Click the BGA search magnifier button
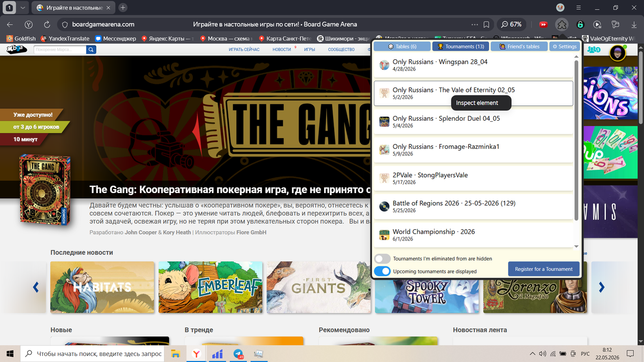 (91, 49)
